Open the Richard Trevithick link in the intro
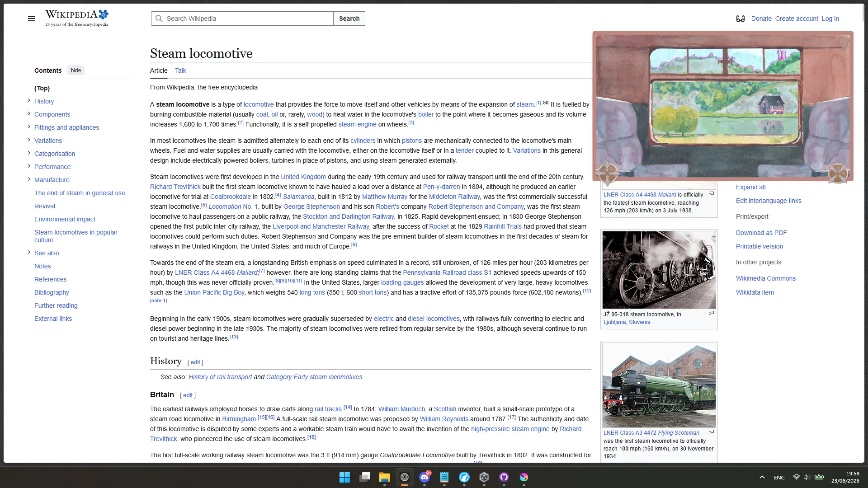Viewport: 868px width, 488px height. (x=175, y=187)
